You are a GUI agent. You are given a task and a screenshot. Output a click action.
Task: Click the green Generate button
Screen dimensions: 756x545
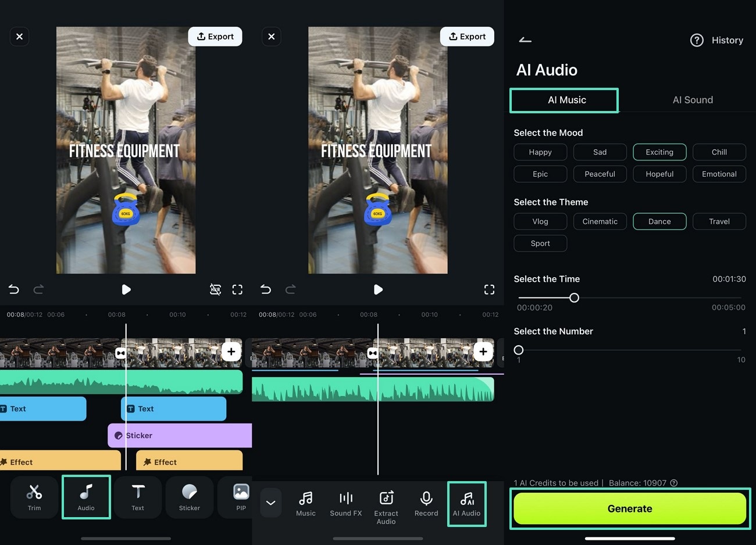point(630,509)
